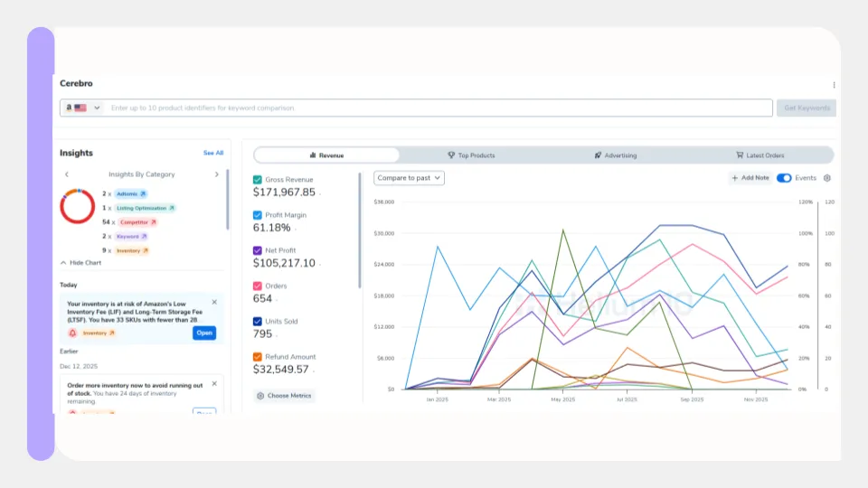Click the Add Note button
The height and width of the screenshot is (488, 868).
click(750, 178)
